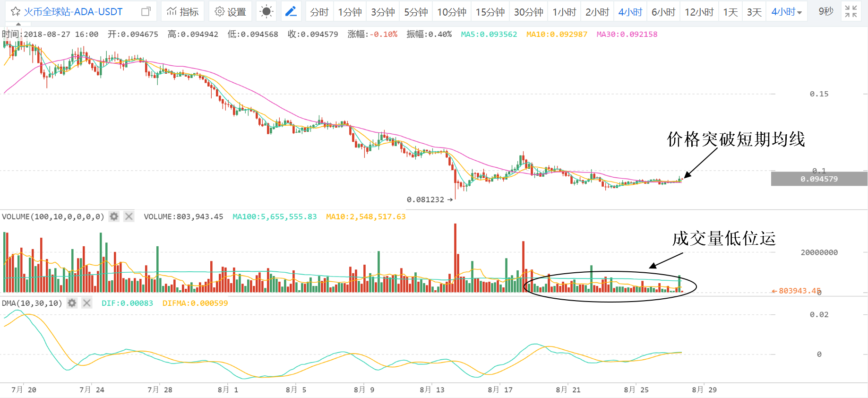Image resolution: width=868 pixels, height=398 pixels.
Task: Click the 涨幅:-0.10% change value
Action: (x=372, y=34)
